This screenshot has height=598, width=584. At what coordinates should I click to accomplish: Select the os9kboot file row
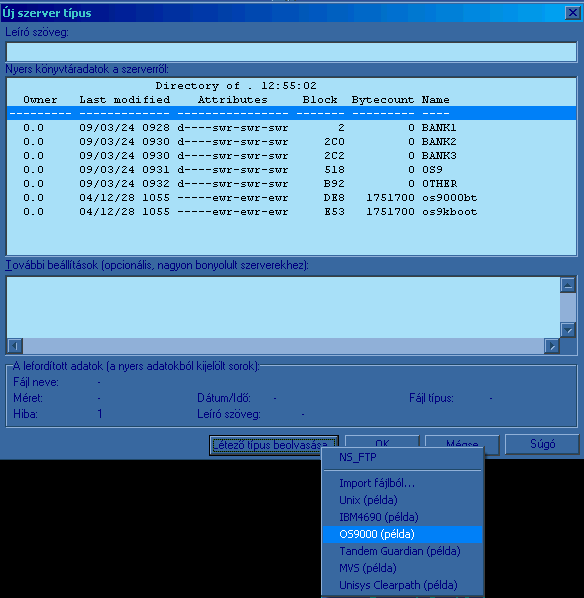[291, 212]
